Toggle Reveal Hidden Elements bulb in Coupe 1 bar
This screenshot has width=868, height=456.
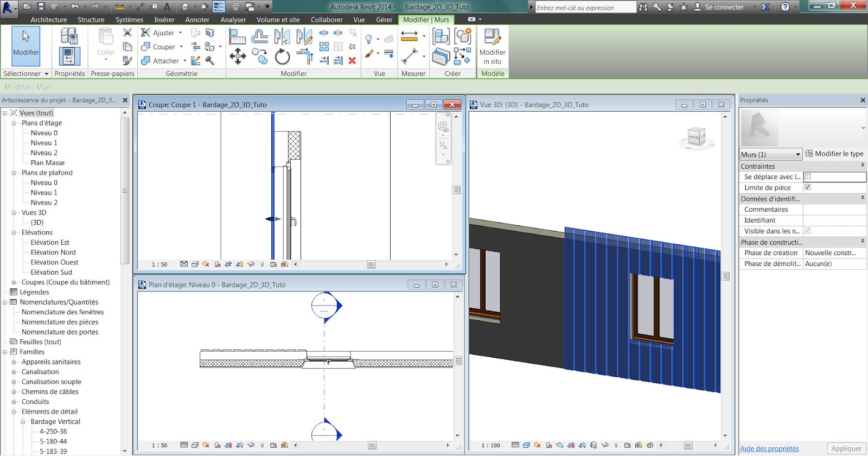[x=262, y=264]
